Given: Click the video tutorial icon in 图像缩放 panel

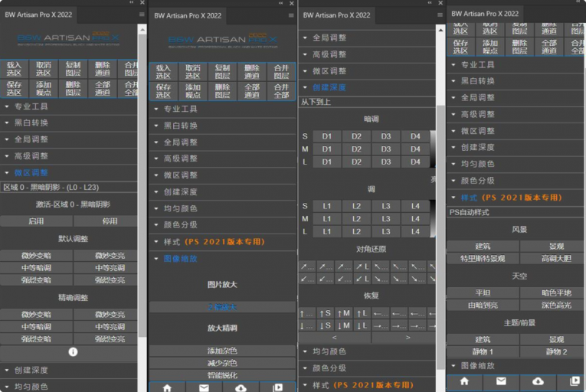Looking at the screenshot, I should click(277, 387).
